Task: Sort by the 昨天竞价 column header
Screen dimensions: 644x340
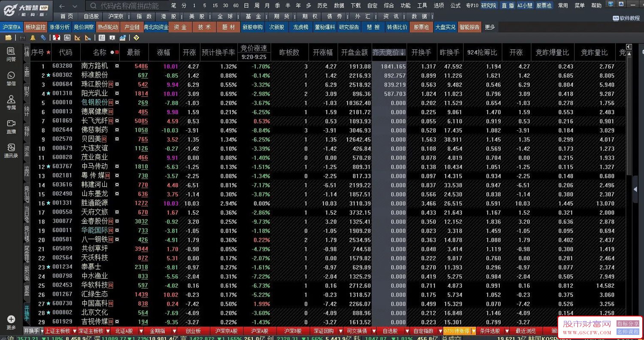Action: point(389,52)
